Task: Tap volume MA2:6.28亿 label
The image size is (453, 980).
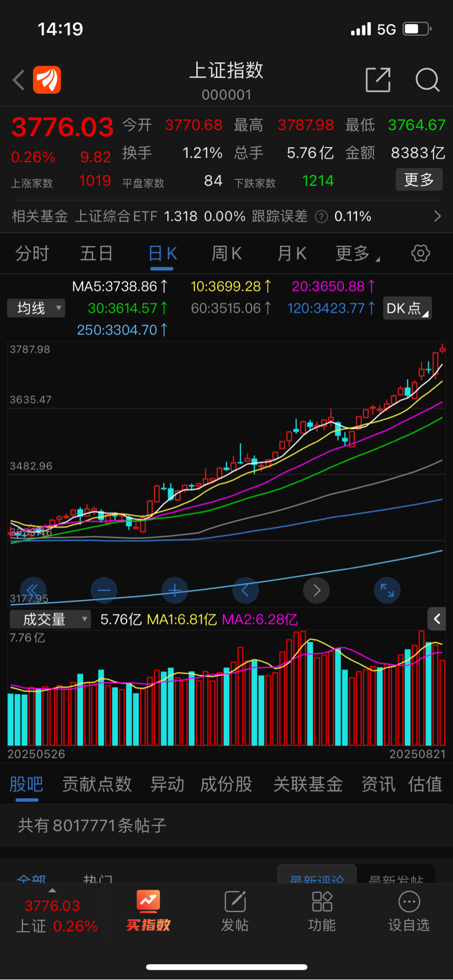Action: pyautogui.click(x=260, y=619)
